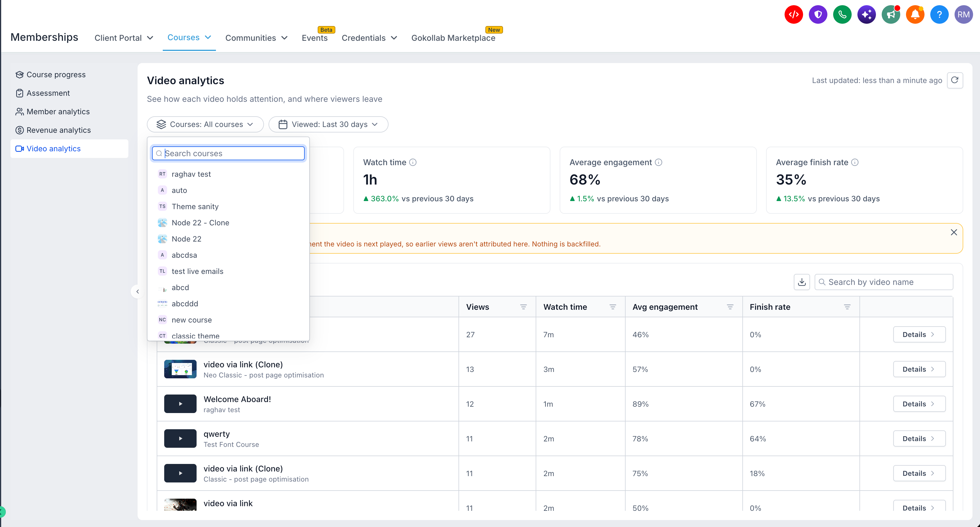
Task: Refresh video analytics data
Action: 955,80
